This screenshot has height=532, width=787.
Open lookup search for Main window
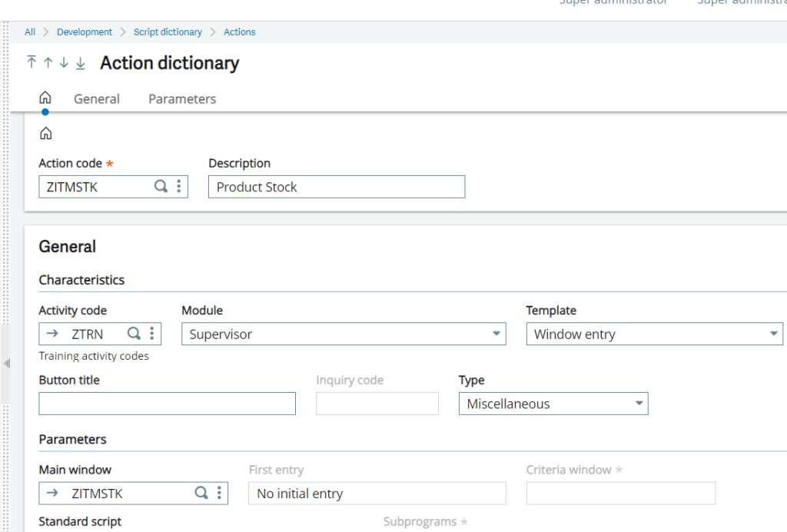tap(201, 493)
